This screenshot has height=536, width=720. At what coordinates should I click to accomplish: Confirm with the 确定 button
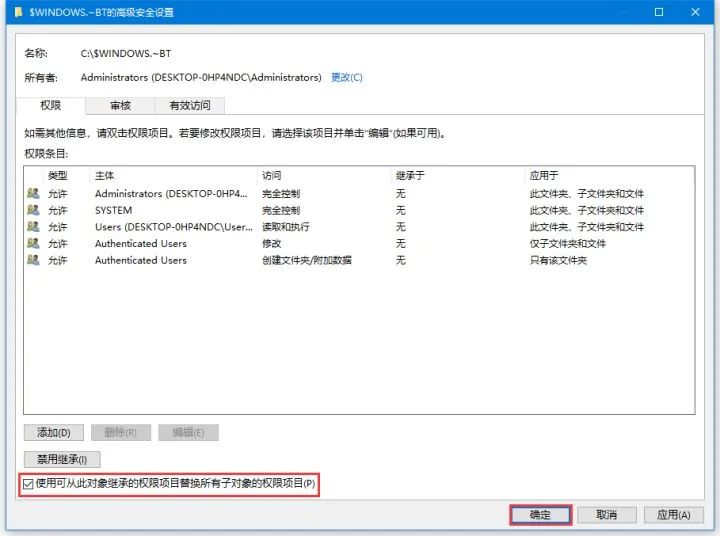[x=540, y=515]
